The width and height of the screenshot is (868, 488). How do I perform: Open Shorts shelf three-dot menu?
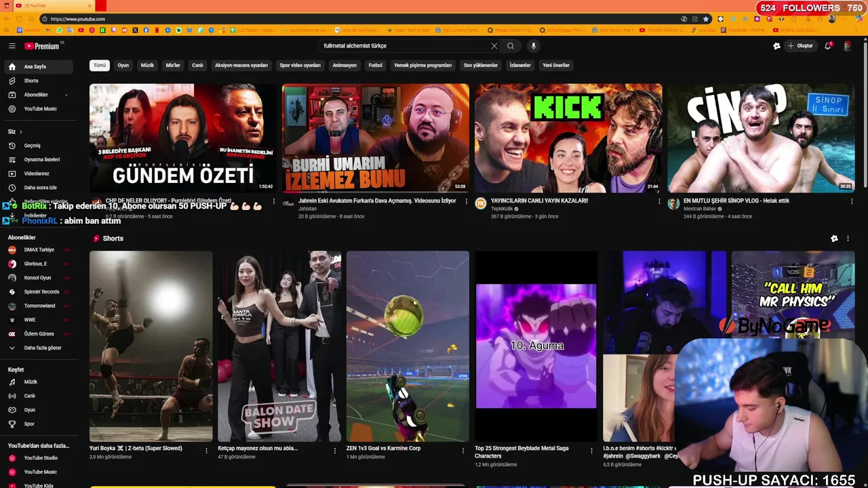click(x=848, y=239)
